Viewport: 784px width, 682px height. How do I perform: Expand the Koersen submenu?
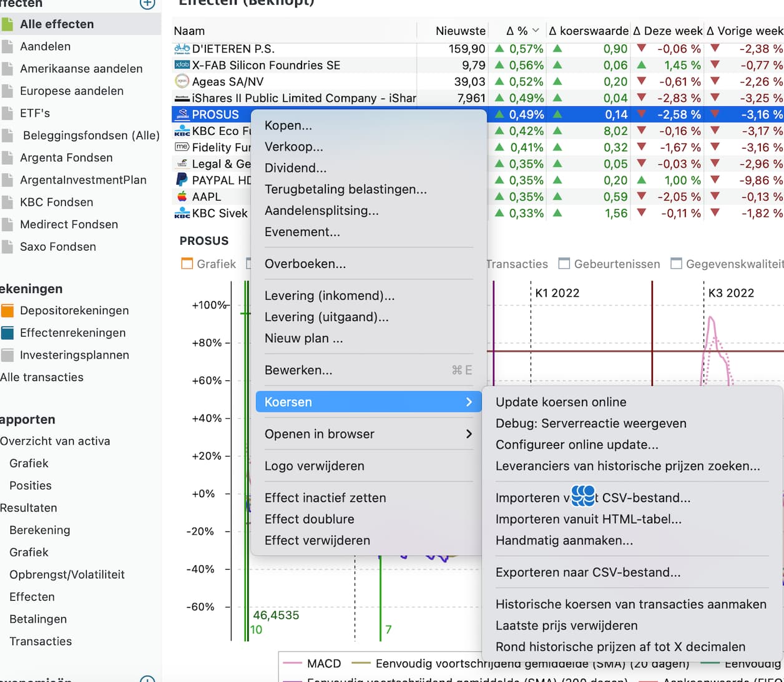click(368, 402)
